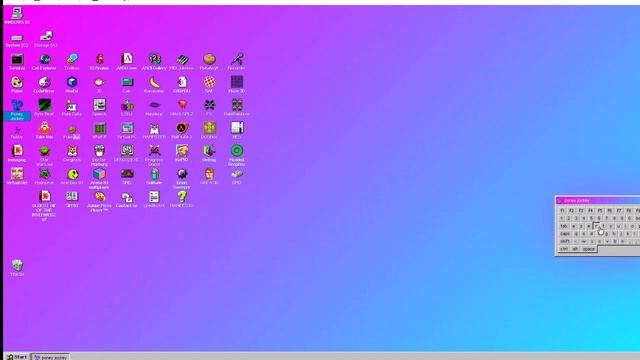Image resolution: width=640 pixels, height=360 pixels.
Task: Click the tab key in poney jockey
Action: (564, 226)
